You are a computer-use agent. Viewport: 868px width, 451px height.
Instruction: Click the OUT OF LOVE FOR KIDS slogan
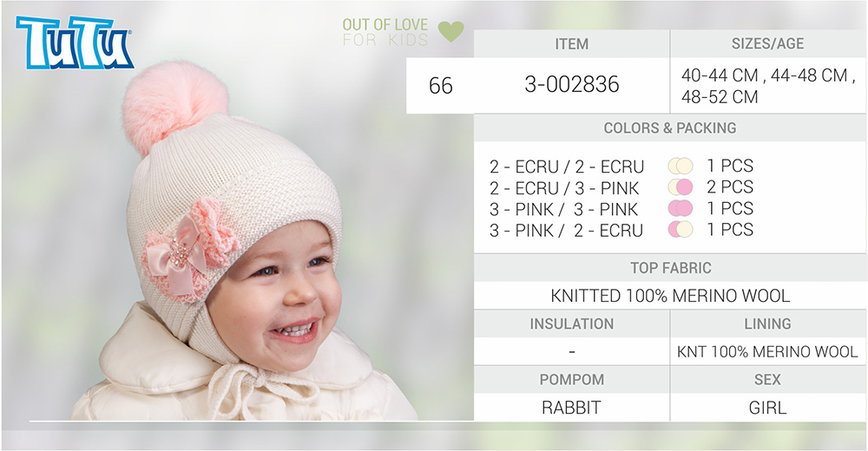tap(385, 32)
